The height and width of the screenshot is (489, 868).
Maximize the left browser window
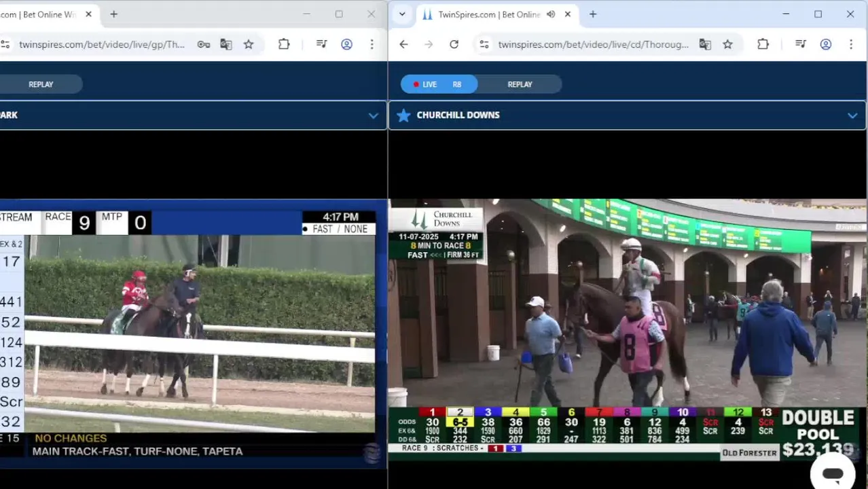click(339, 14)
